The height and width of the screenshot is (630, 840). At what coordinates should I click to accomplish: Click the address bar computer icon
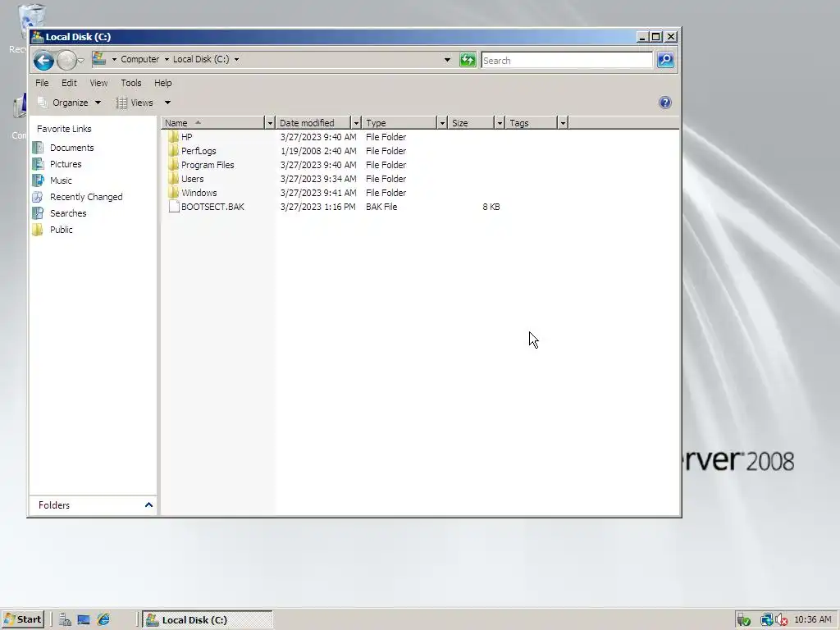click(99, 59)
